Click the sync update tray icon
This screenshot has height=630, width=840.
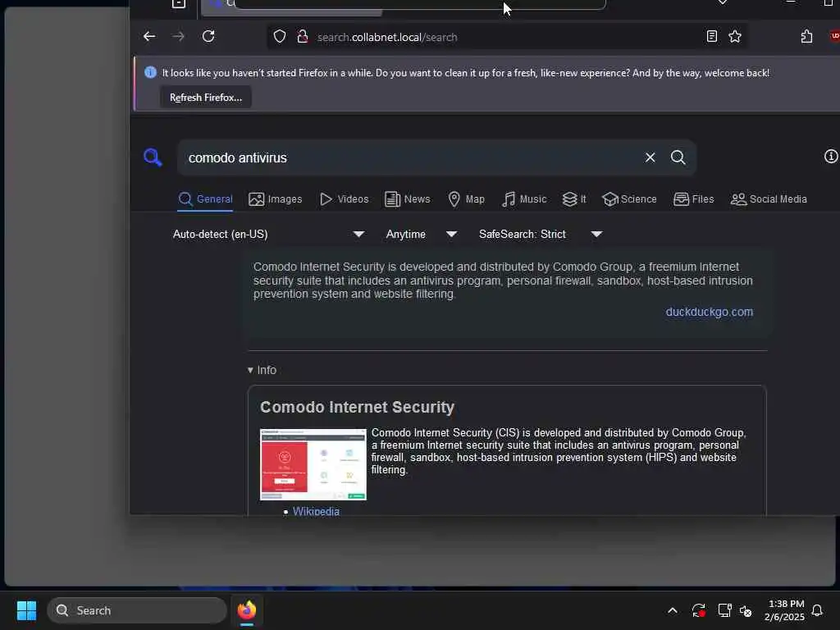point(699,610)
